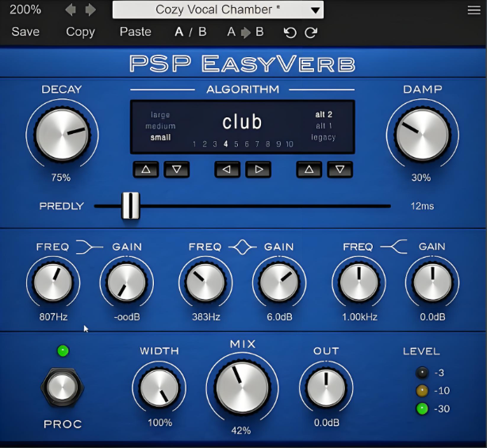Click the DECAY knob

coord(63,135)
